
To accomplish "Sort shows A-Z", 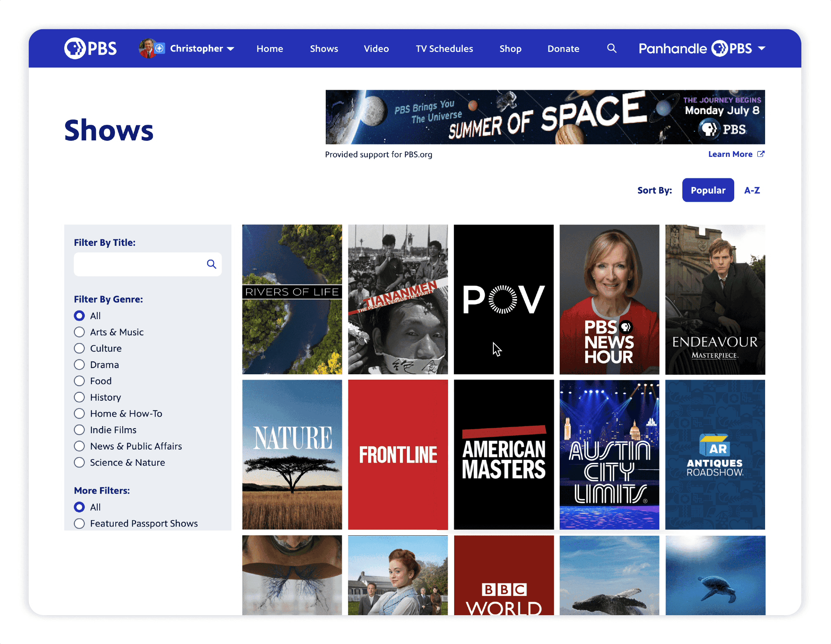I will point(752,190).
